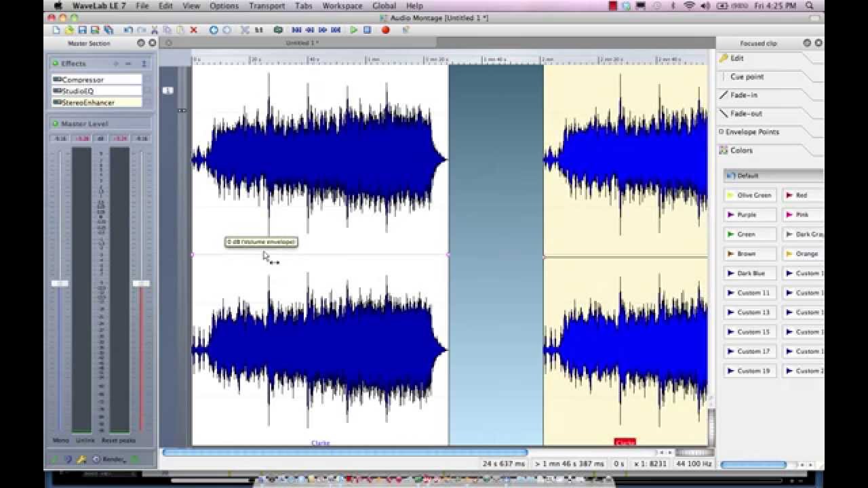This screenshot has width=868, height=488.
Task: Adjust the right master level fader
Action: 141,283
